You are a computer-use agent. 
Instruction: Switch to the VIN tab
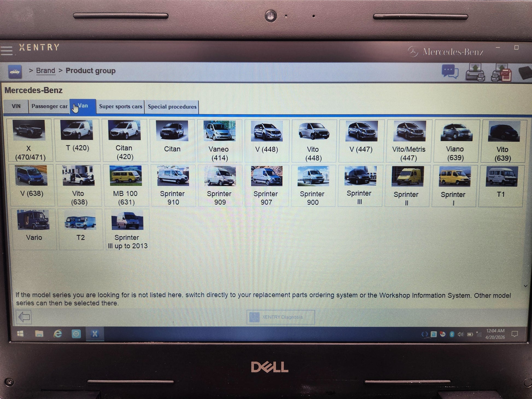coord(16,106)
